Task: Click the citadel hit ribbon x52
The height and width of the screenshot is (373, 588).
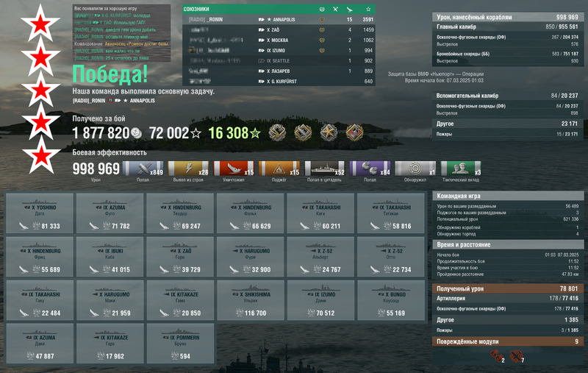Action: pyautogui.click(x=324, y=168)
